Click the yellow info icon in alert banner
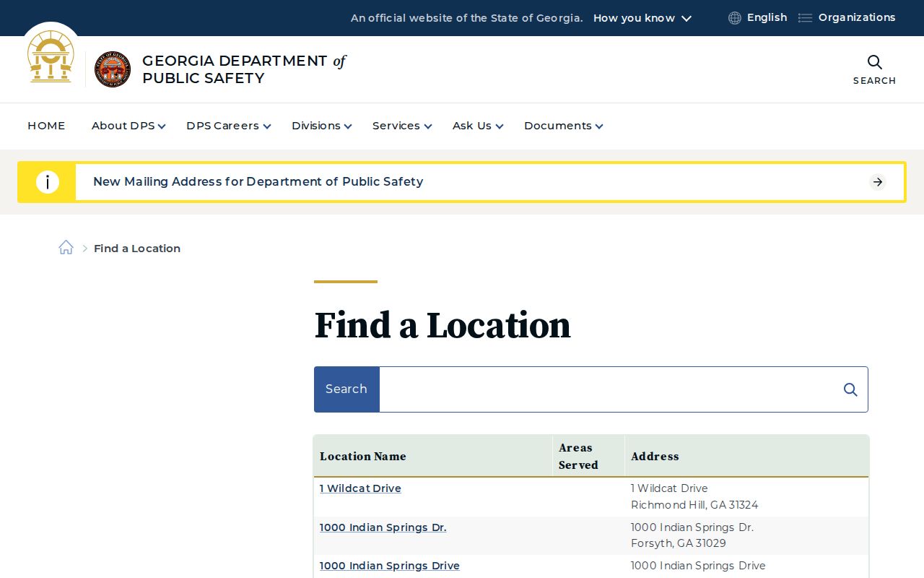 click(48, 182)
